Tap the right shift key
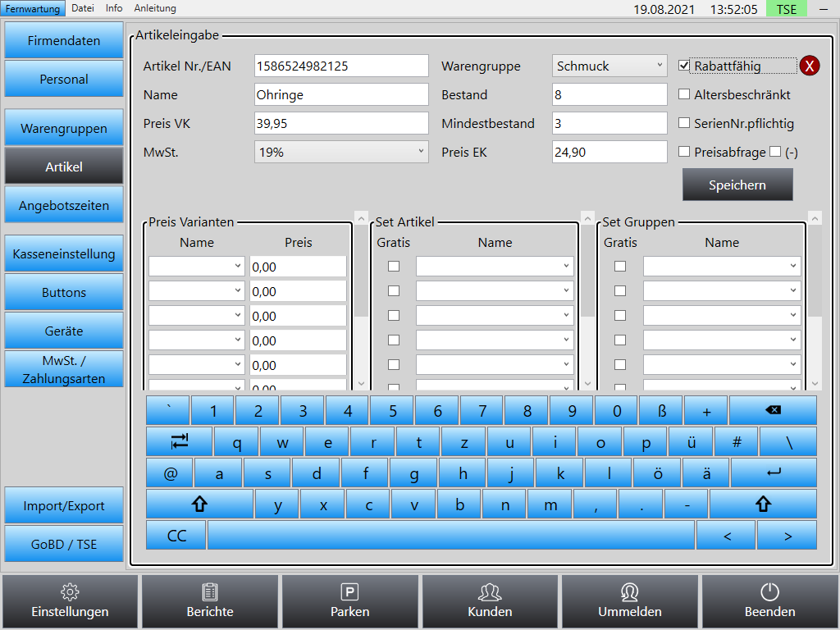The width and height of the screenshot is (840, 630). pos(763,504)
